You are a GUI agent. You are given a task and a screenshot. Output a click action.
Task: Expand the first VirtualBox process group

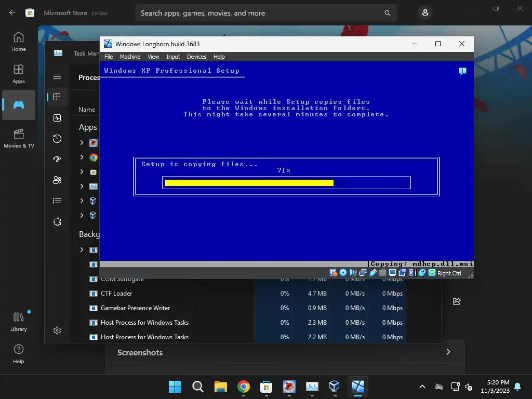click(x=82, y=201)
